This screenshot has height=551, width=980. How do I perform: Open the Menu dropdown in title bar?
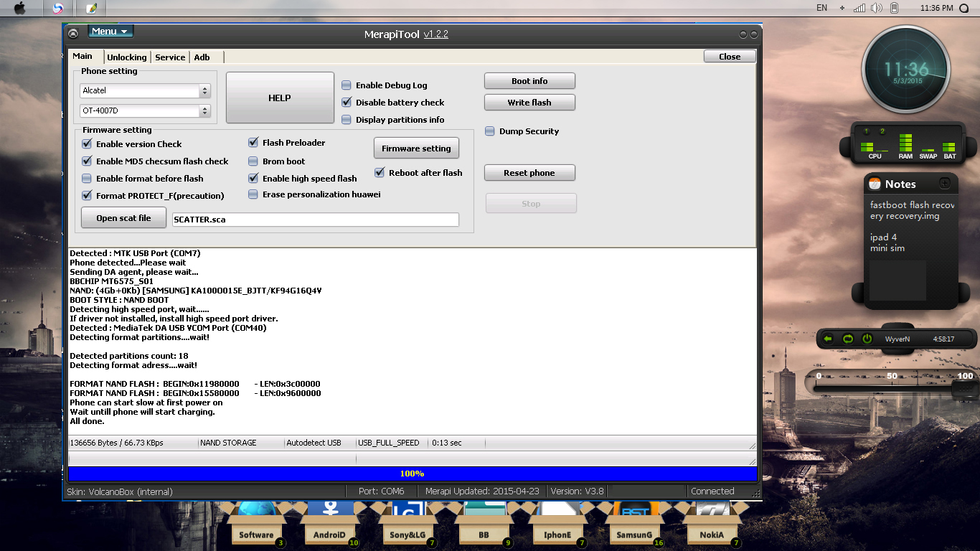click(x=110, y=32)
